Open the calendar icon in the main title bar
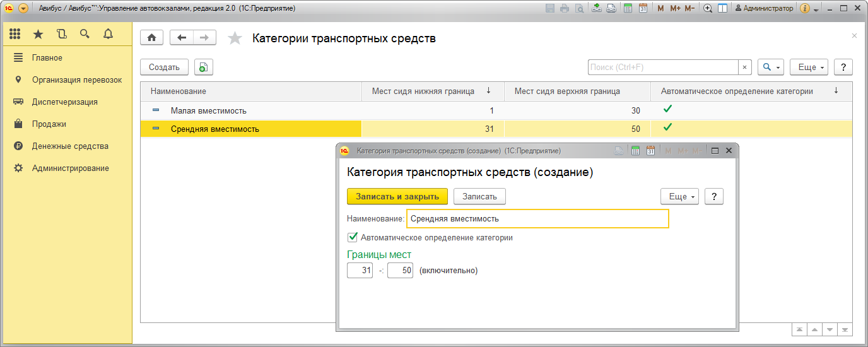The width and height of the screenshot is (868, 347). 643,9
